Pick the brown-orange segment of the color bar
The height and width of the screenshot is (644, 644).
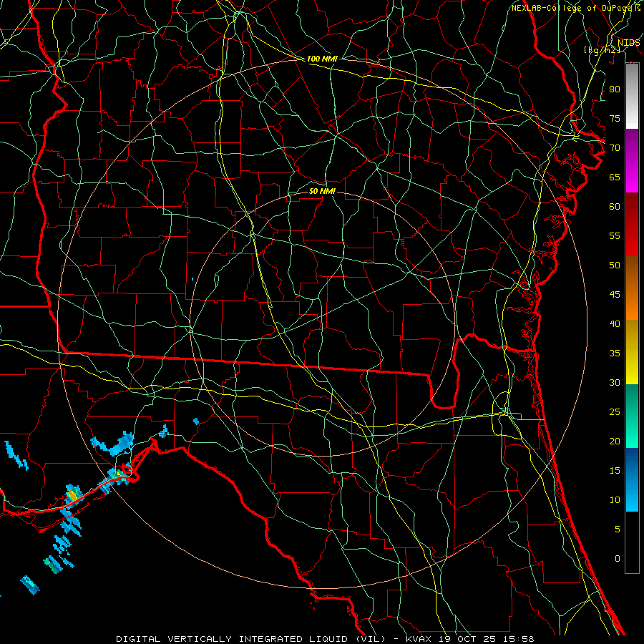[632, 288]
